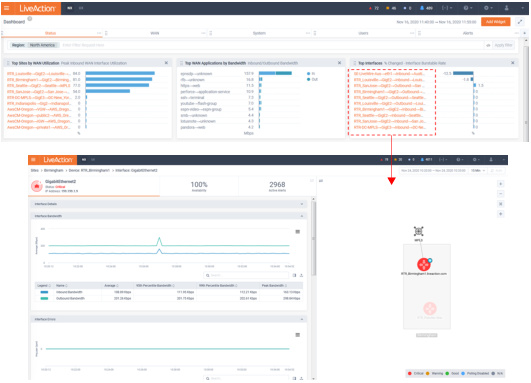The image size is (531, 383).
Task: Open RTR_Seattle link in Top Sites widget
Action: (x=39, y=86)
